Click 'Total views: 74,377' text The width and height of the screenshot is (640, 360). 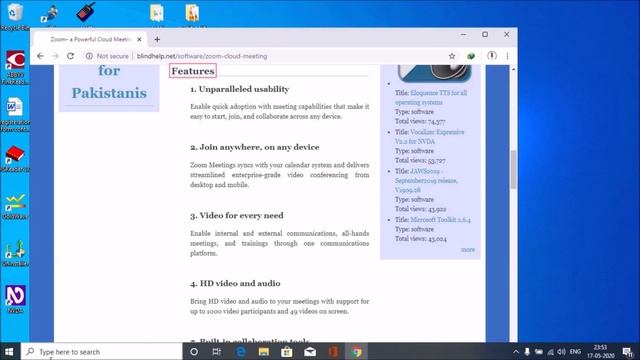tap(420, 121)
